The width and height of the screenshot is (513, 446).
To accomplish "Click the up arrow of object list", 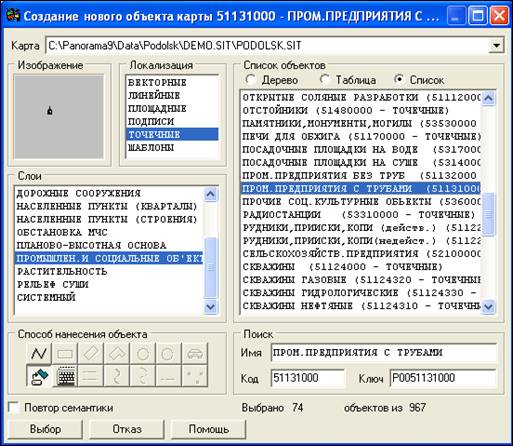I will 488,98.
